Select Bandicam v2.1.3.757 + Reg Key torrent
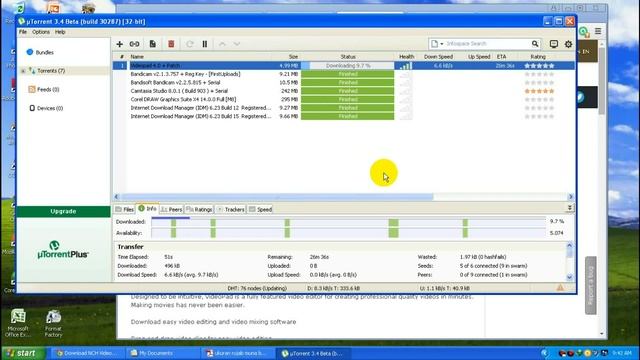The image size is (640, 360). pos(185,74)
